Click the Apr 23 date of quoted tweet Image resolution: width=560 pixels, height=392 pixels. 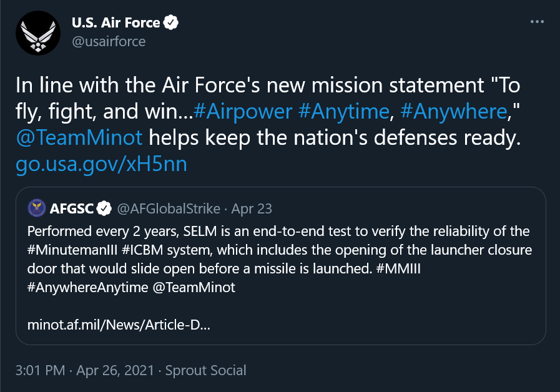pos(252,208)
